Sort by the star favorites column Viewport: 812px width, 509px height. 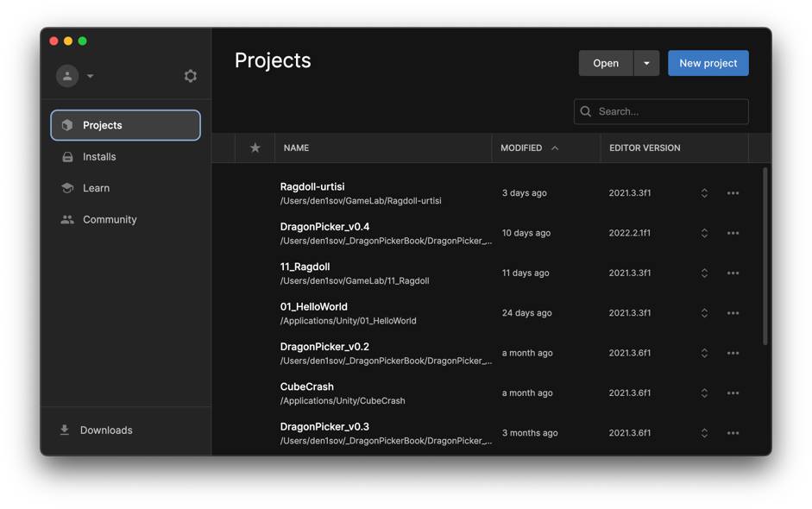[x=255, y=148]
